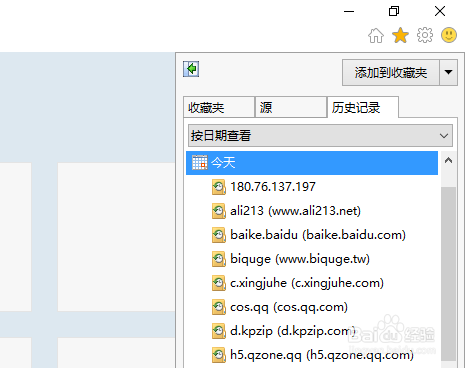Open c.xingjuhe (c.xingjuhe.com) history entry

[307, 283]
